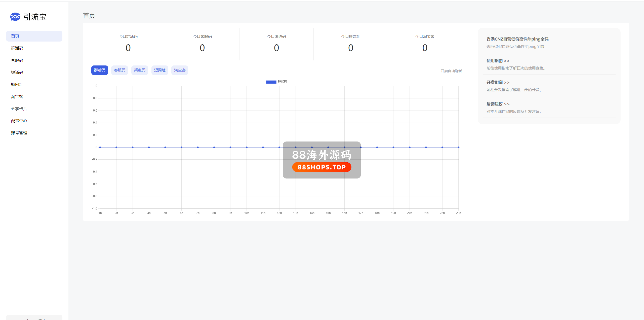Screen dimensions: 644x320
Task: Select the 首页 sidebar item
Action: tap(15, 36)
